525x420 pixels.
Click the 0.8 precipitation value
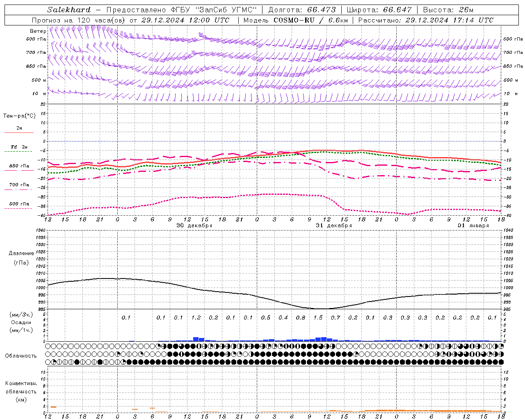pyautogui.click(x=301, y=317)
